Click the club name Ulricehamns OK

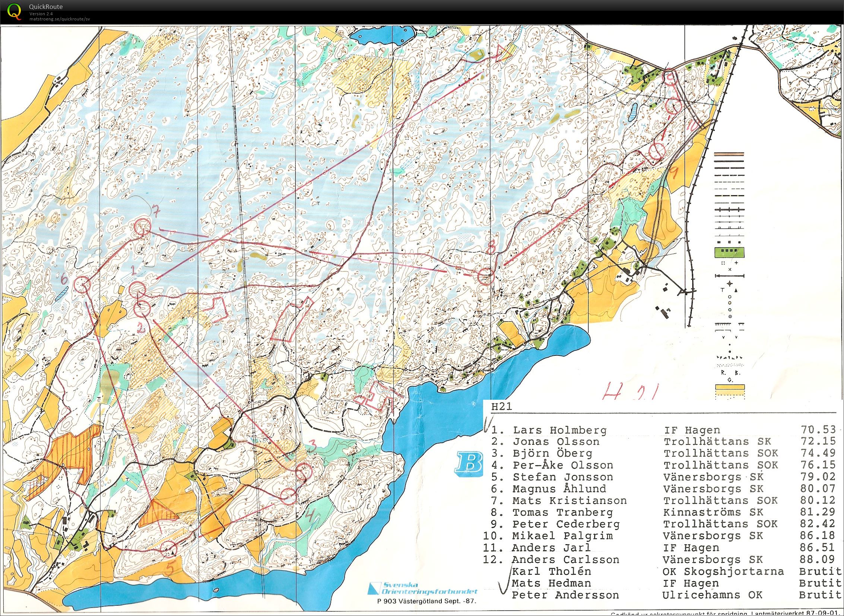pos(712,595)
